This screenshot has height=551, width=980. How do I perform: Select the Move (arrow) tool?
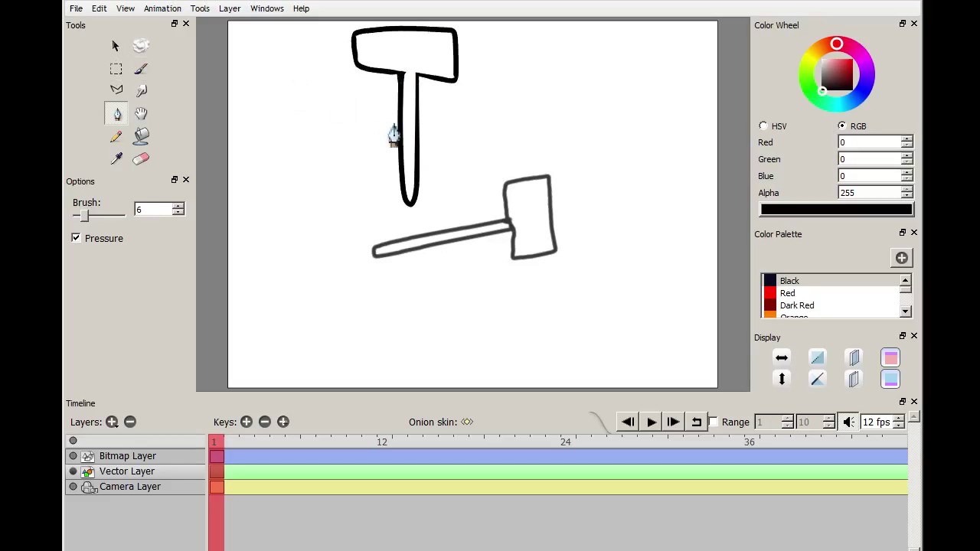pos(116,46)
